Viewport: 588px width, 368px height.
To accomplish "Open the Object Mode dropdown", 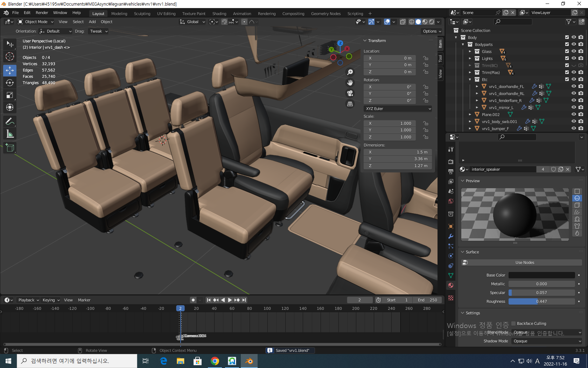I will pyautogui.click(x=36, y=22).
